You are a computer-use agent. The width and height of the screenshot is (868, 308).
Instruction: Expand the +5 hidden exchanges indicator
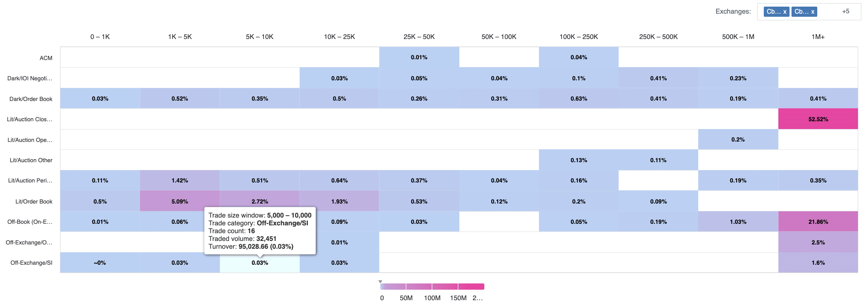click(x=845, y=11)
